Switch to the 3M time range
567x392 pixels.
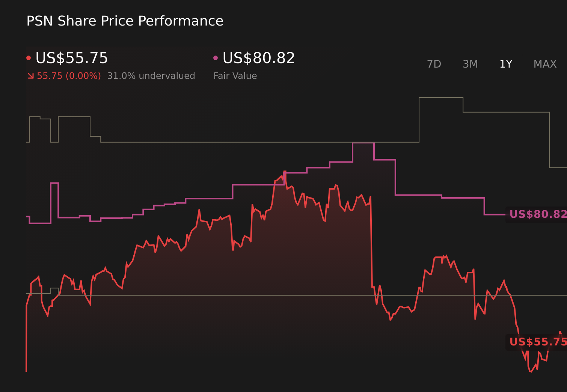(470, 64)
